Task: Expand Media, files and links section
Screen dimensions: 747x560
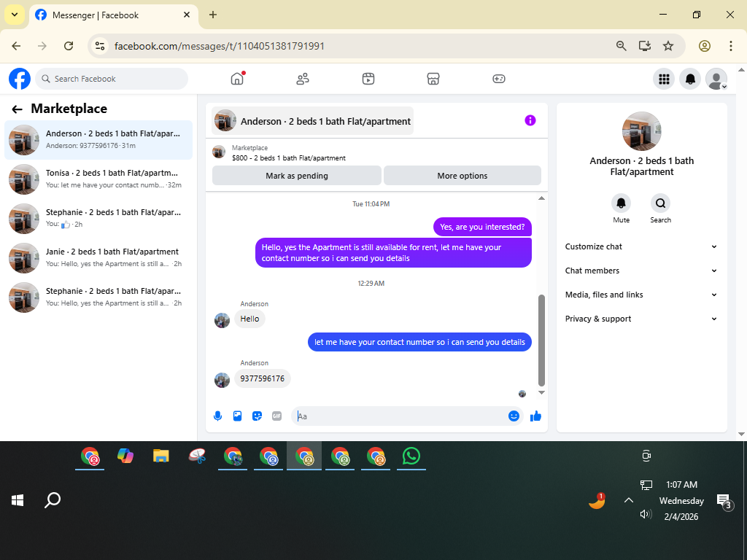Action: [x=641, y=295]
